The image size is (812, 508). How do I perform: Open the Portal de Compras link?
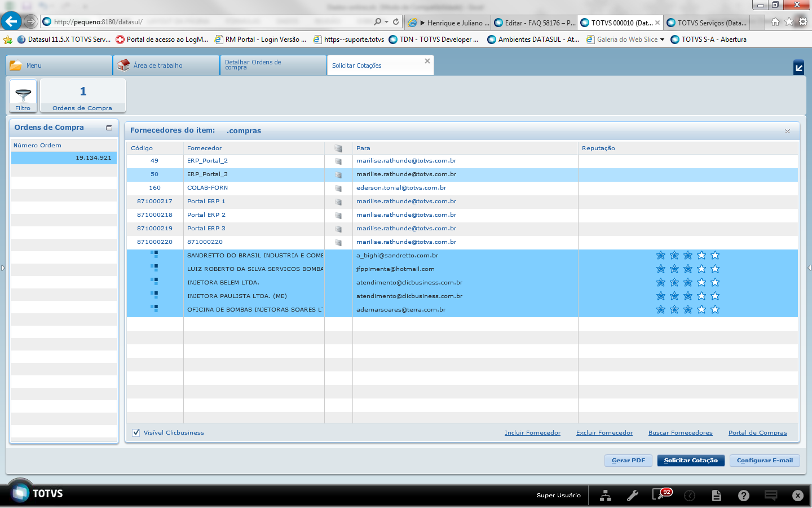(758, 433)
